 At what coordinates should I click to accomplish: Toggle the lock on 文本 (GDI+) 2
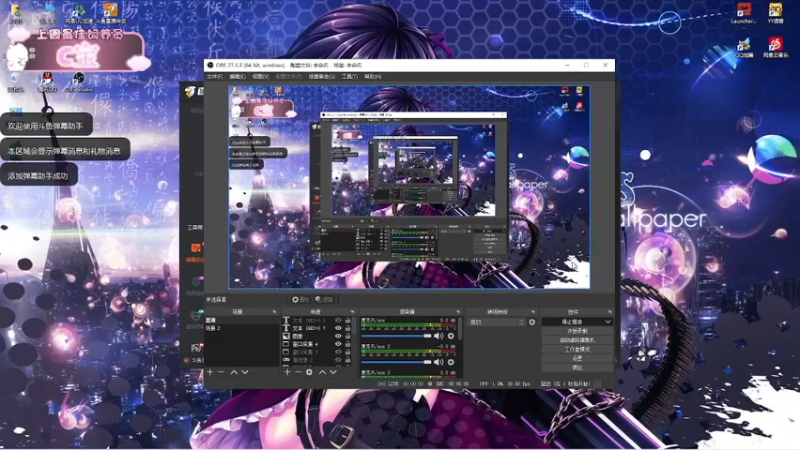pos(348,320)
